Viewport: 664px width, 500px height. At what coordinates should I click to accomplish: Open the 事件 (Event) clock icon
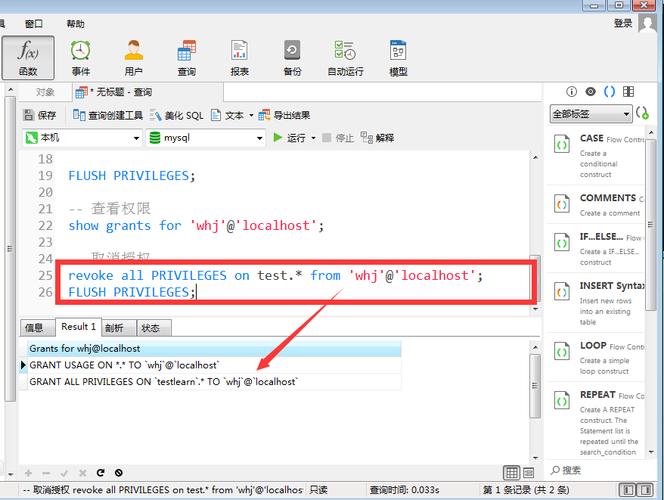point(80,58)
